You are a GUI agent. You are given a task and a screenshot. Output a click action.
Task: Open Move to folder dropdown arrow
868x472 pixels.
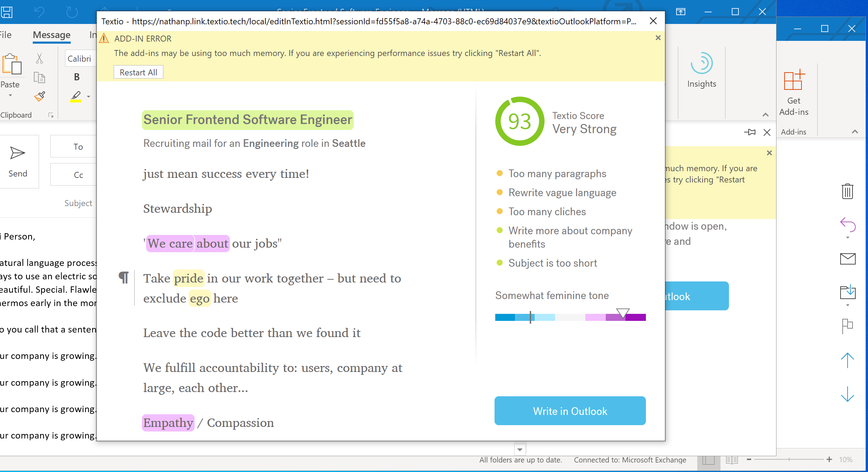pos(848,305)
